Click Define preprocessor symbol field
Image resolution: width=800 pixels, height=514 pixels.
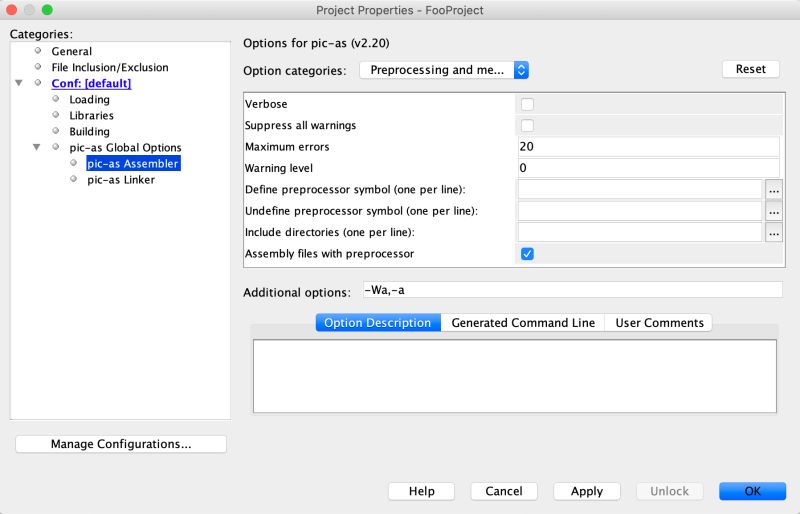[640, 189]
